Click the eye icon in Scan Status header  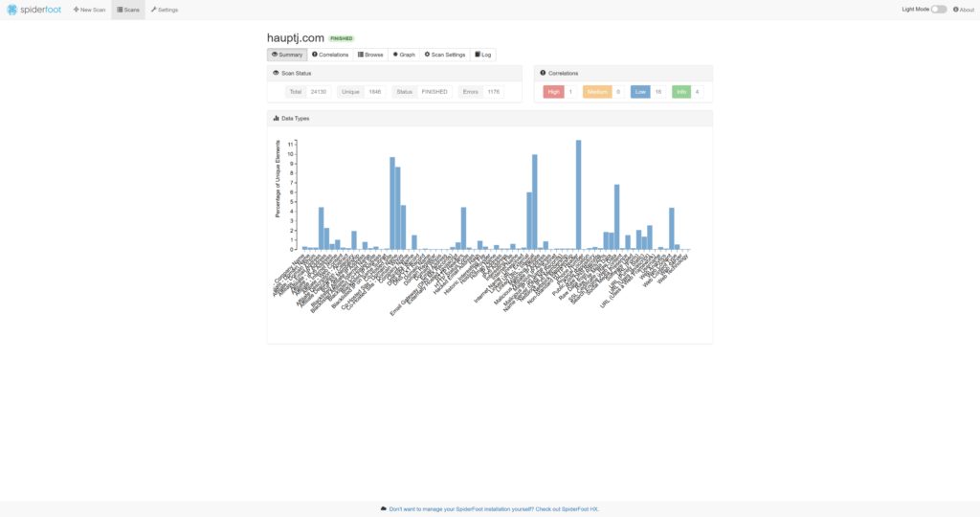[x=276, y=73]
